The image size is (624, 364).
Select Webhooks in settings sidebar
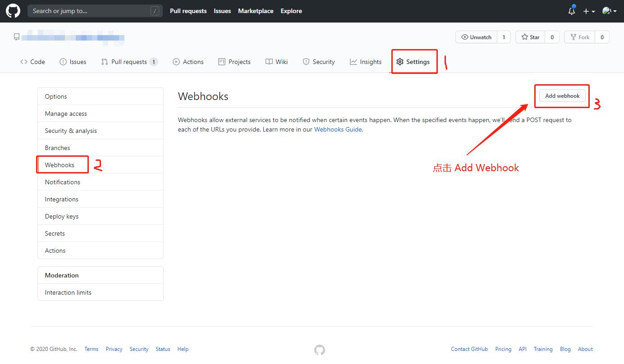(x=101, y=165)
